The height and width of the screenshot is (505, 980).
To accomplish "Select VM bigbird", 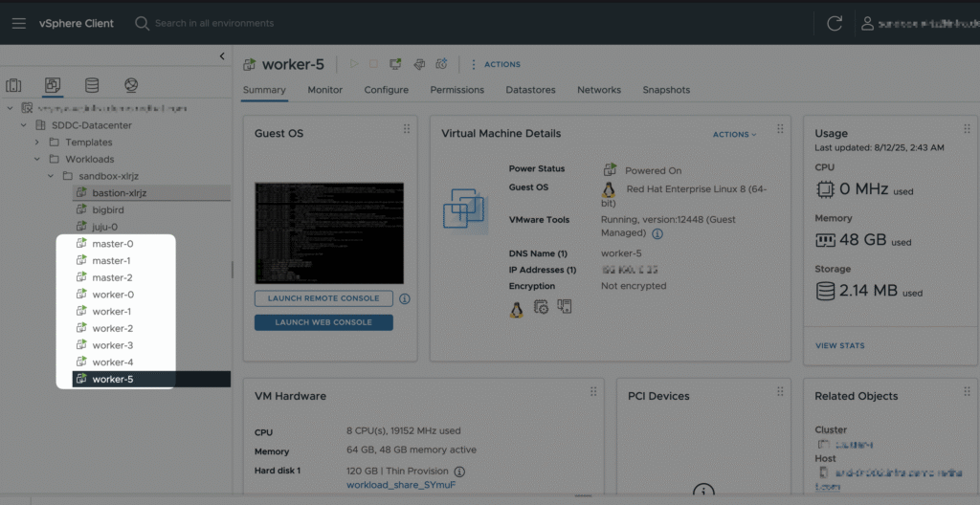I will (x=107, y=210).
